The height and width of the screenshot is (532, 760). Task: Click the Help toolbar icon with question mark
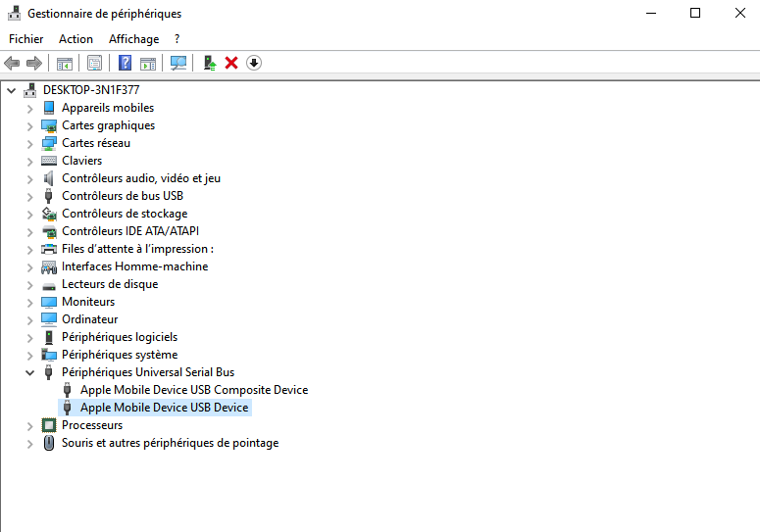click(125, 63)
